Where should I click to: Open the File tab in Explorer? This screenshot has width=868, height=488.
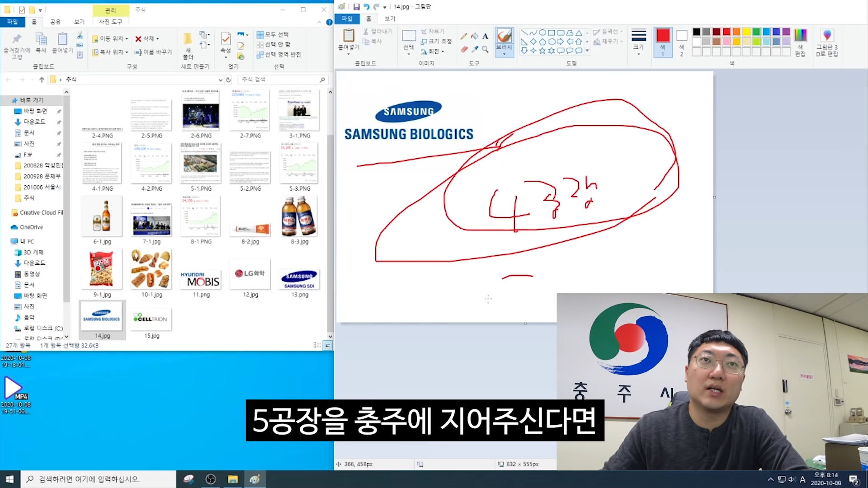point(13,22)
